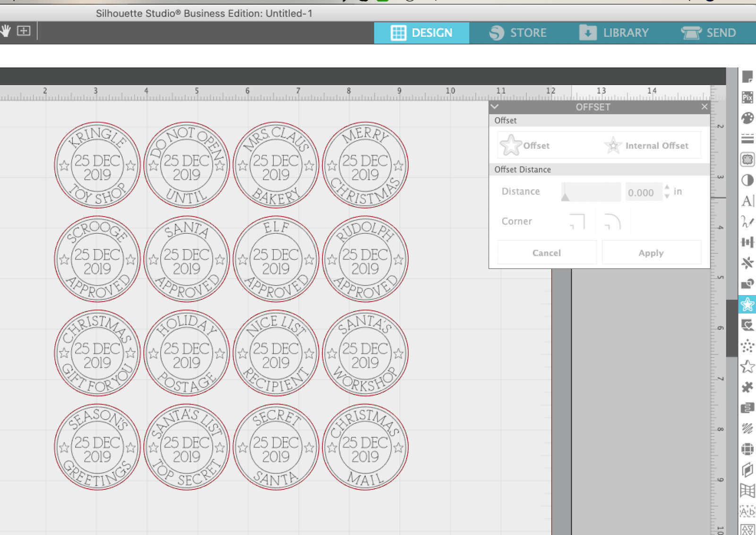Select the rounded Corner style
Screen dimensions: 756x535
612,221
